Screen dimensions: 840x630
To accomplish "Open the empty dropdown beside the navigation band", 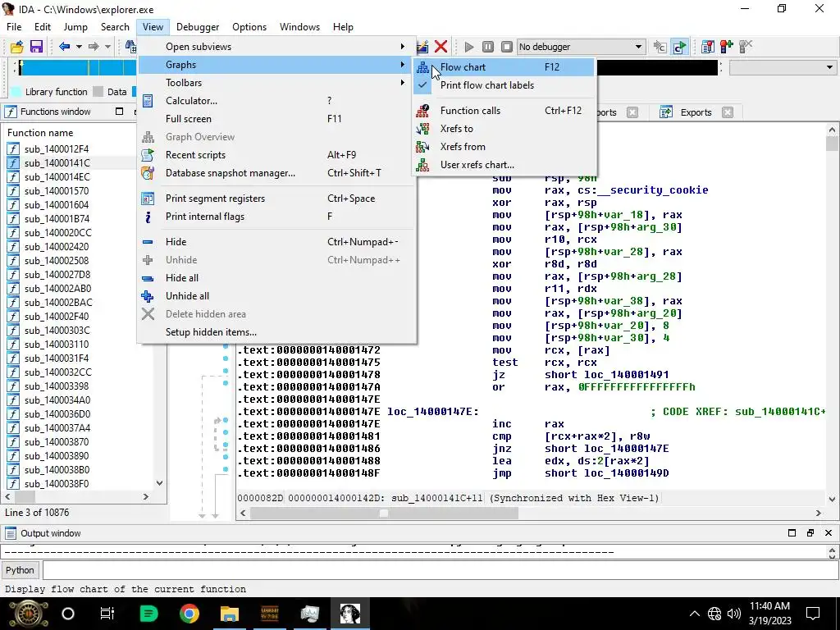I will coord(782,67).
